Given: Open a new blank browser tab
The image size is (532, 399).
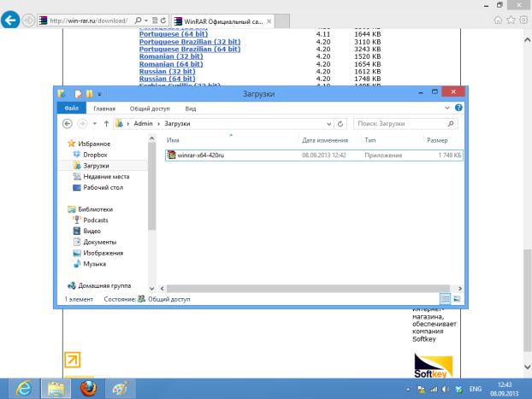Looking at the screenshot, I should 281,21.
